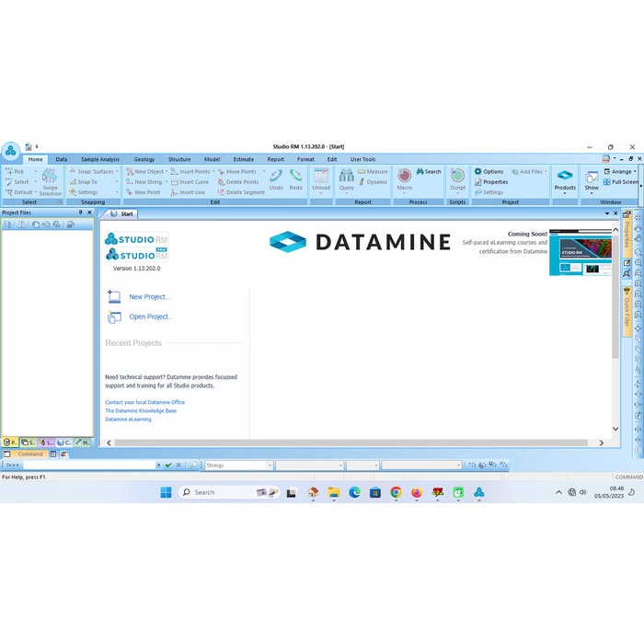The image size is (644, 644).
Task: Click the Delete Points tool
Action: pyautogui.click(x=238, y=181)
